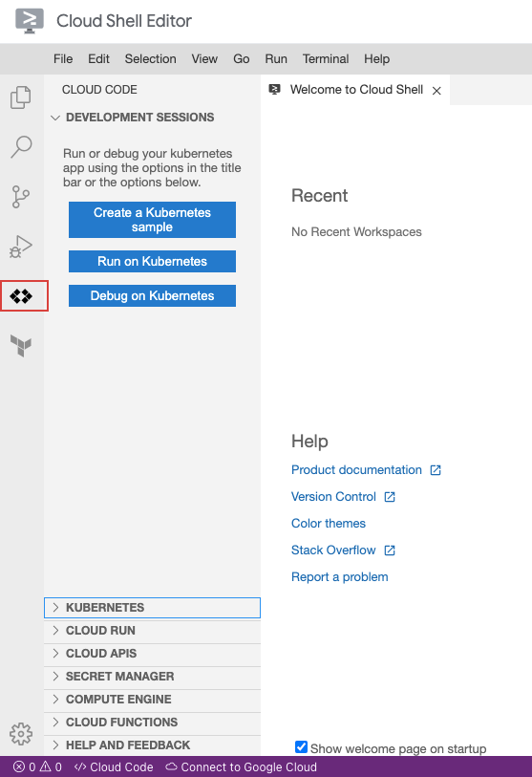Open Stack Overflow link

333,550
